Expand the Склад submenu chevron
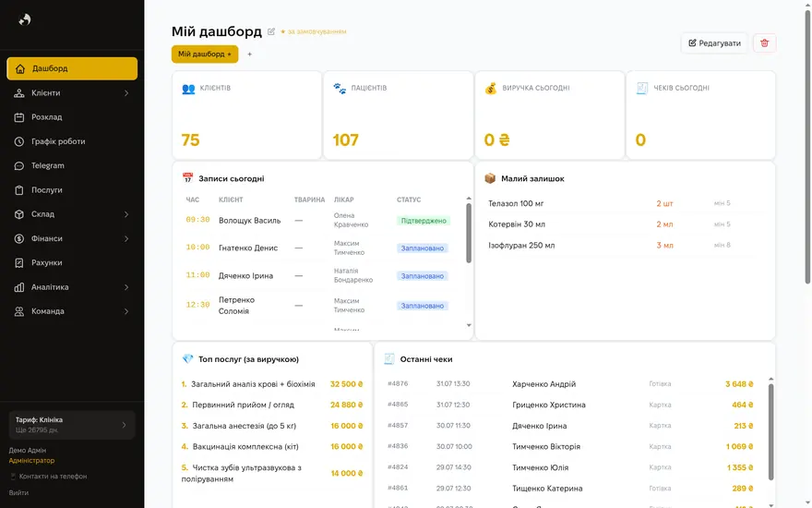 tap(126, 214)
